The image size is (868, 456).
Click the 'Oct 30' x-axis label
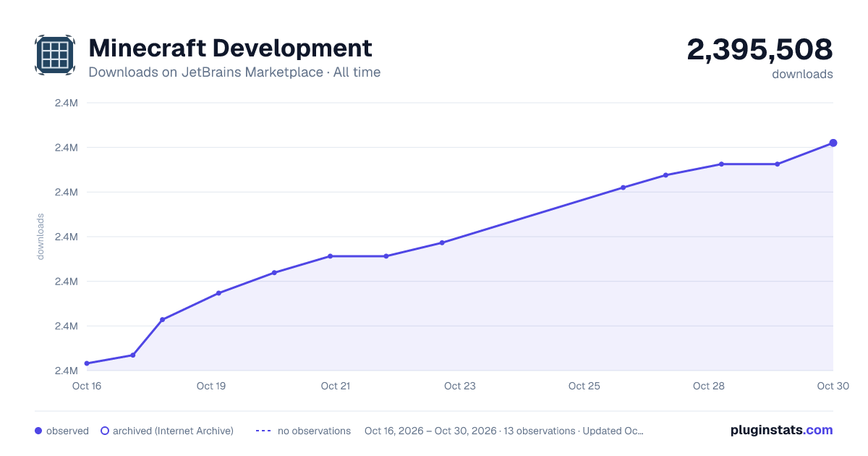pos(832,386)
